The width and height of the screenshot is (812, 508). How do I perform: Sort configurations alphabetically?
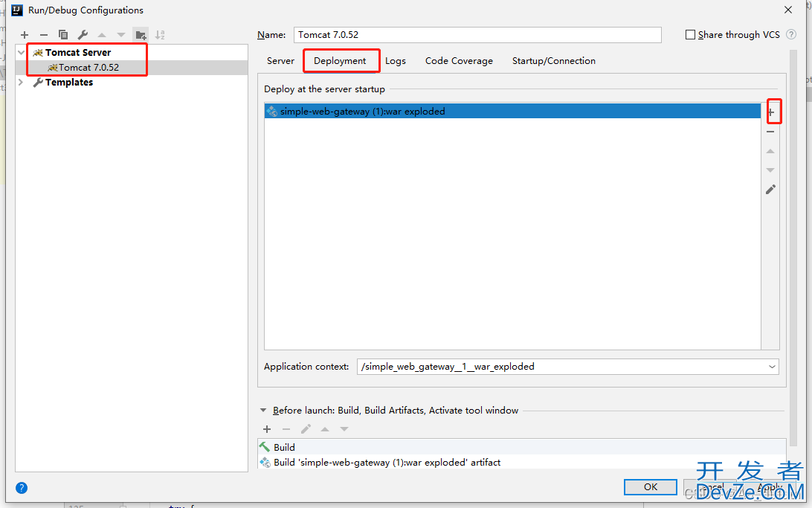tap(160, 35)
